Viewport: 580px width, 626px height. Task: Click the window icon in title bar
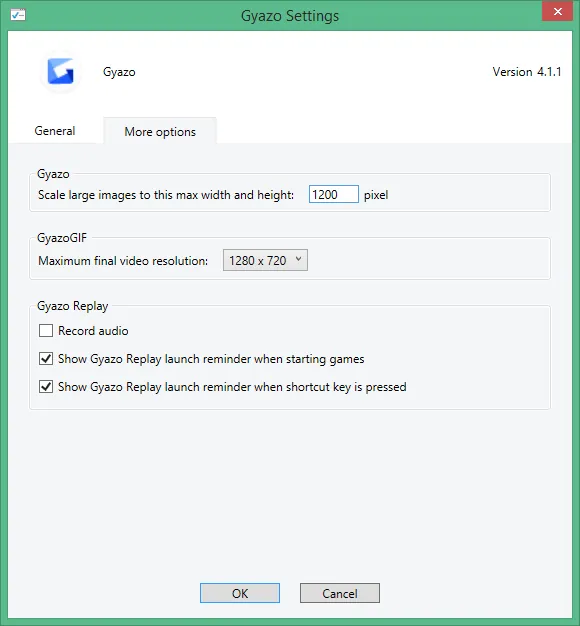click(x=18, y=15)
